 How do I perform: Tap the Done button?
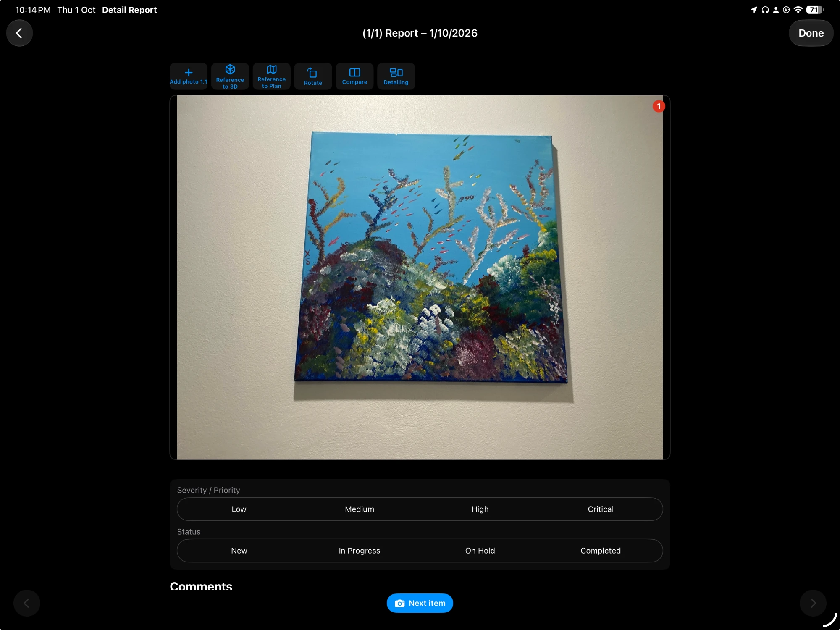(x=811, y=33)
